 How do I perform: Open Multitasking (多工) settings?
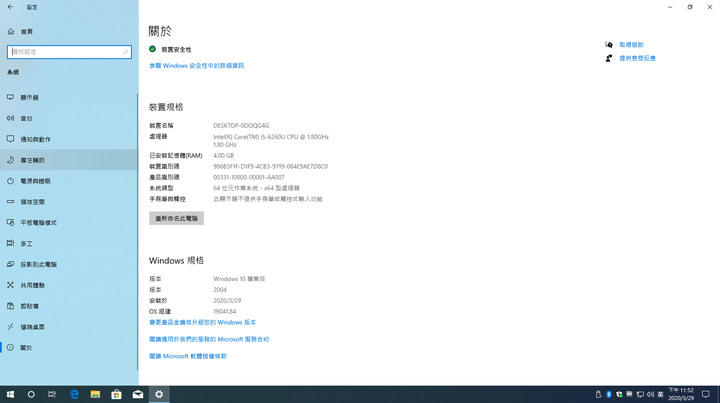click(69, 244)
